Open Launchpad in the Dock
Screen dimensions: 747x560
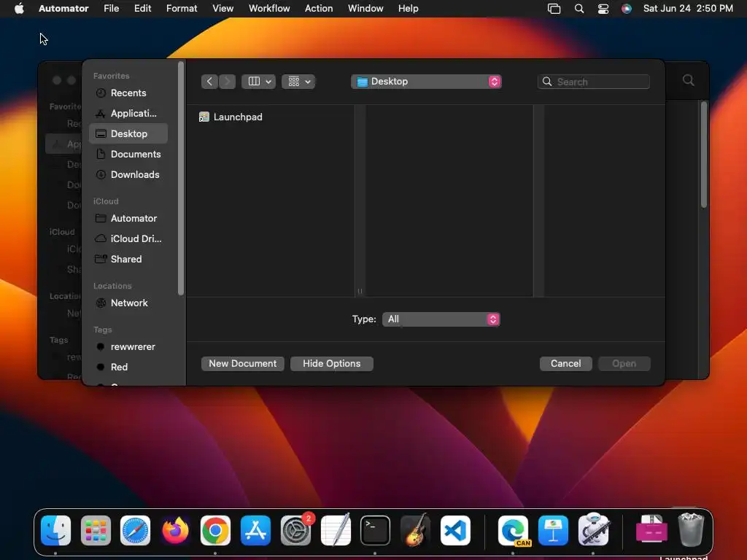tap(96, 530)
